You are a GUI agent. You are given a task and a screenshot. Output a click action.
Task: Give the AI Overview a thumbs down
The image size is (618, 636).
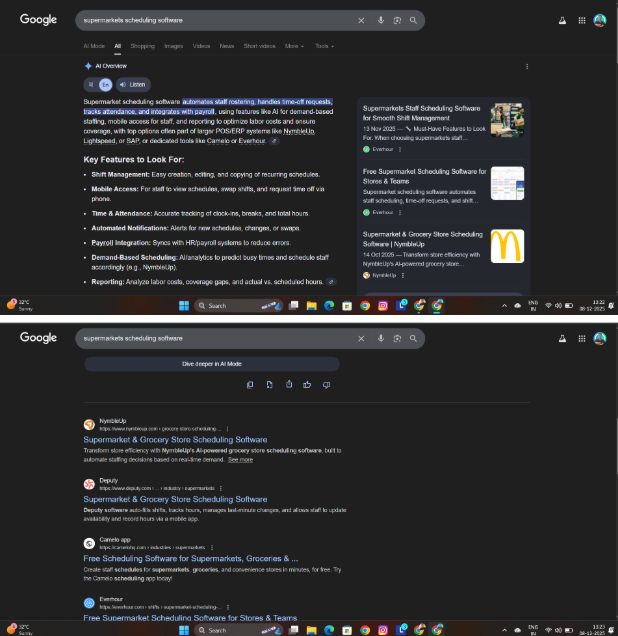click(x=326, y=385)
